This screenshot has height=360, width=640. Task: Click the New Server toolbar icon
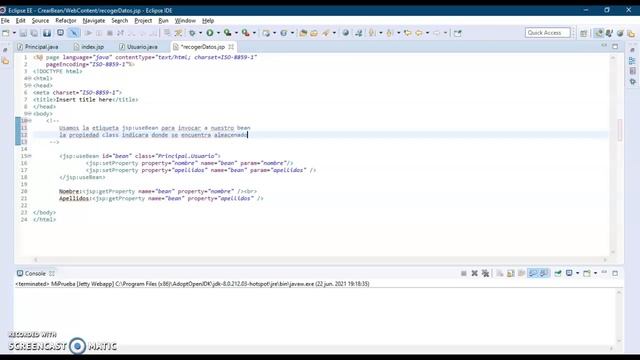click(x=266, y=33)
